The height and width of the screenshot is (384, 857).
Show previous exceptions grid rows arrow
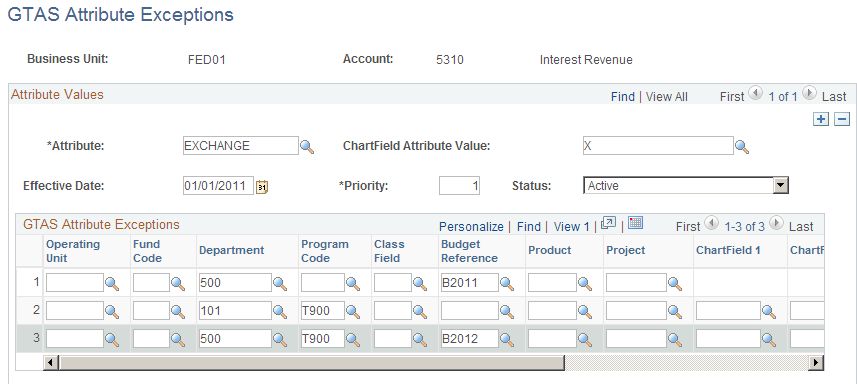pyautogui.click(x=712, y=223)
